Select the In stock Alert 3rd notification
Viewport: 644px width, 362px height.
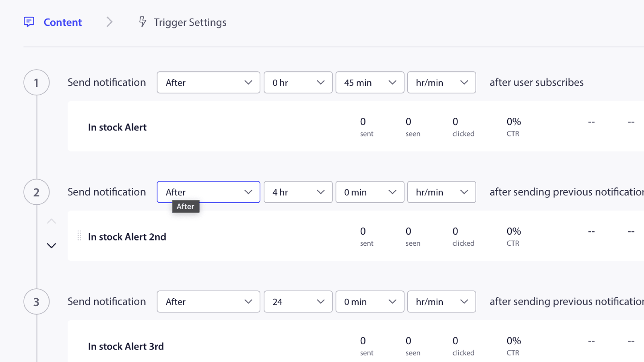click(x=126, y=346)
